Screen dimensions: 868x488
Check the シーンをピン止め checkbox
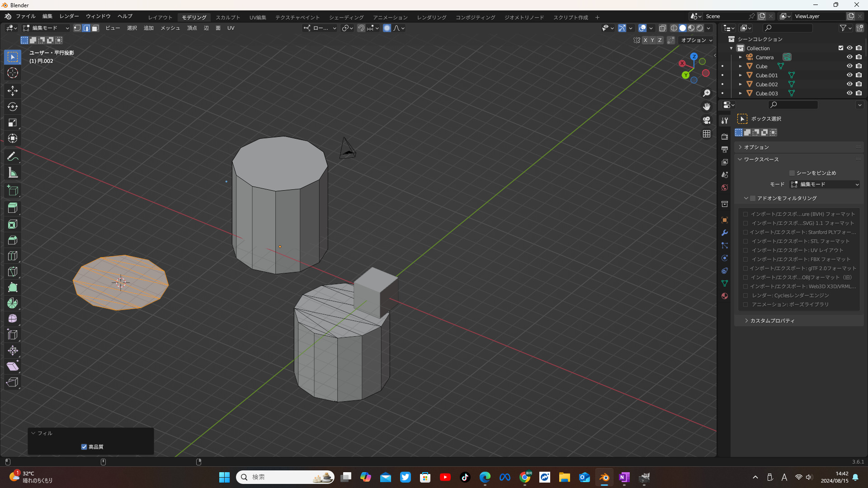[792, 173]
